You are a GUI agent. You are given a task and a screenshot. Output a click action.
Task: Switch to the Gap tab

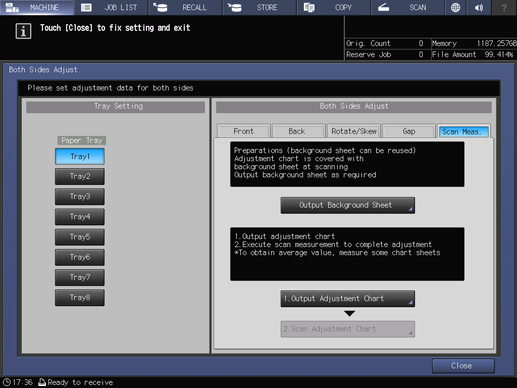pyautogui.click(x=409, y=131)
